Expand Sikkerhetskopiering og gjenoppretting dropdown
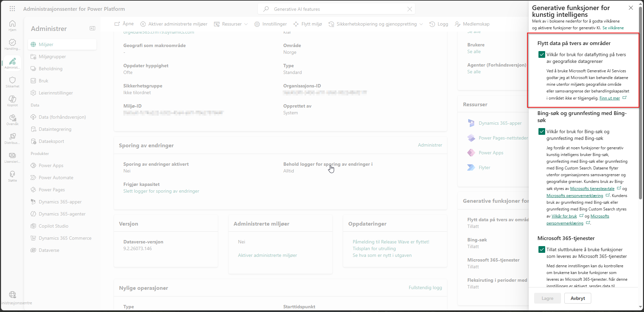 375,24
